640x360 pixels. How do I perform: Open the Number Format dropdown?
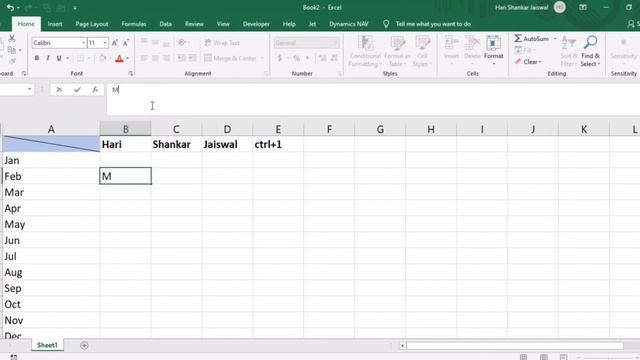[x=336, y=42]
